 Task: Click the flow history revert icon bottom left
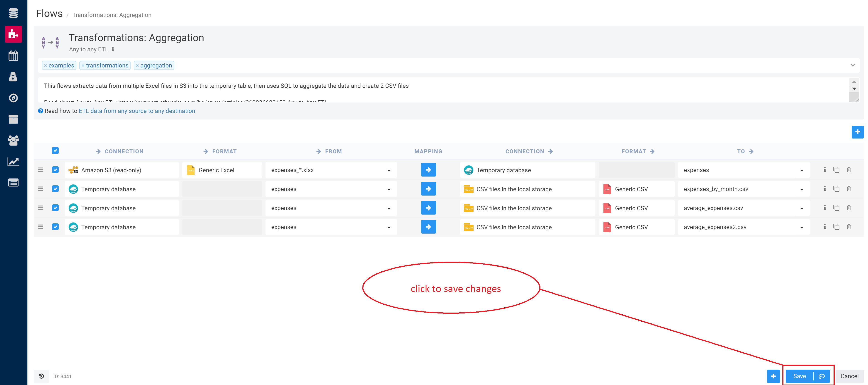coord(41,376)
